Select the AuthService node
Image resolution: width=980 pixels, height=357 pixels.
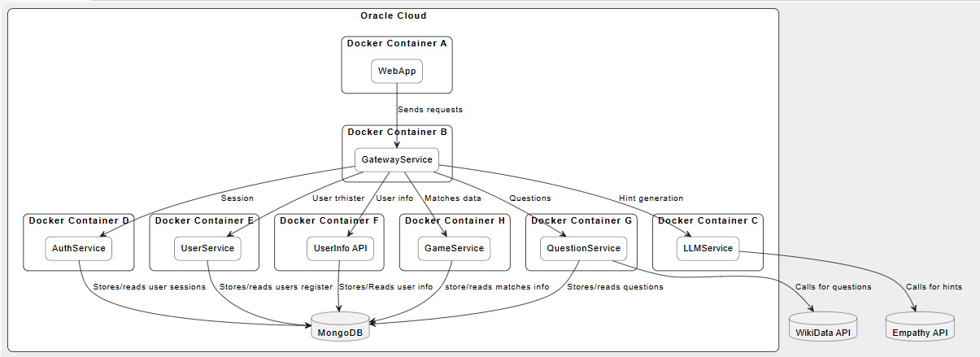click(x=79, y=248)
